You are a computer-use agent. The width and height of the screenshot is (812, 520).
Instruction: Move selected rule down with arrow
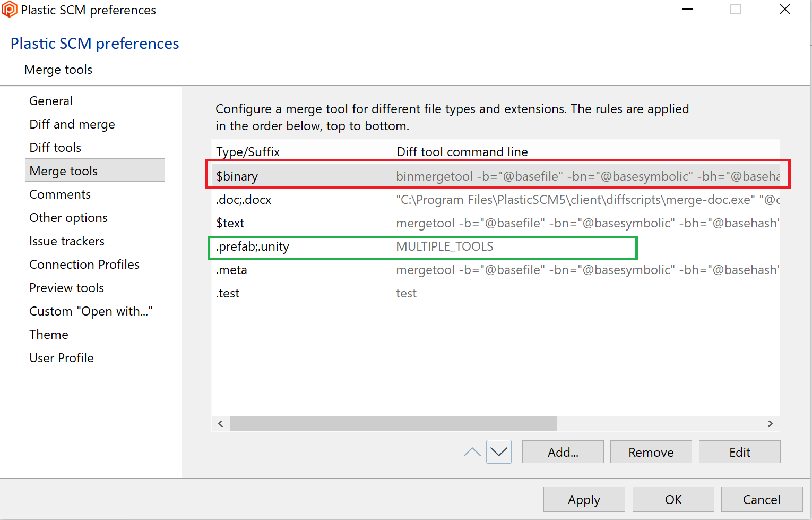point(499,452)
